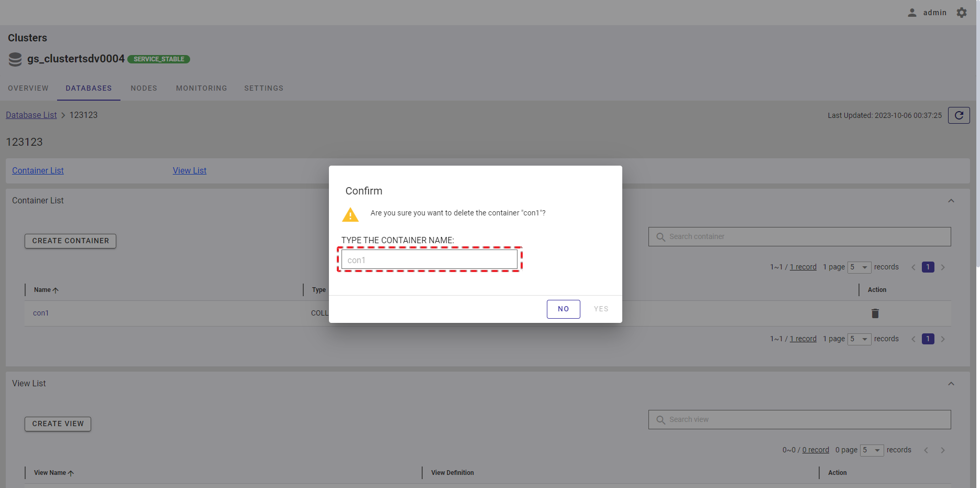The width and height of the screenshot is (980, 488).
Task: Sort by View Name column arrow
Action: 71,473
